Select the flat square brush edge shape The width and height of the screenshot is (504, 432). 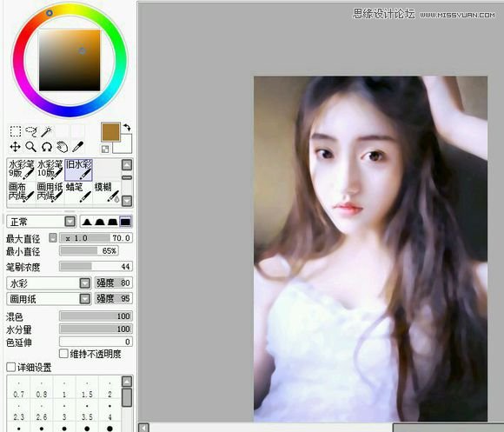point(125,222)
